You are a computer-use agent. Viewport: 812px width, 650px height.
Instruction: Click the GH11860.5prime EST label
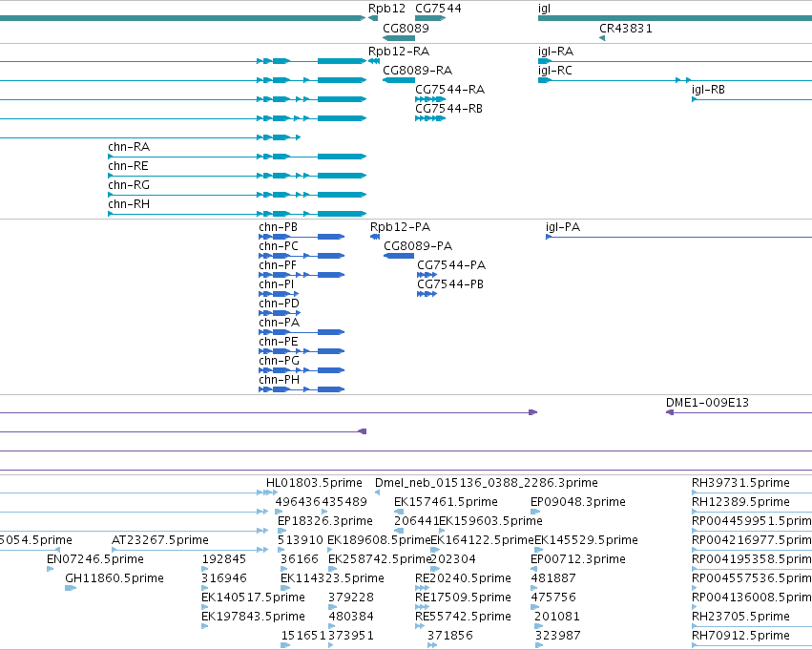pyautogui.click(x=115, y=578)
